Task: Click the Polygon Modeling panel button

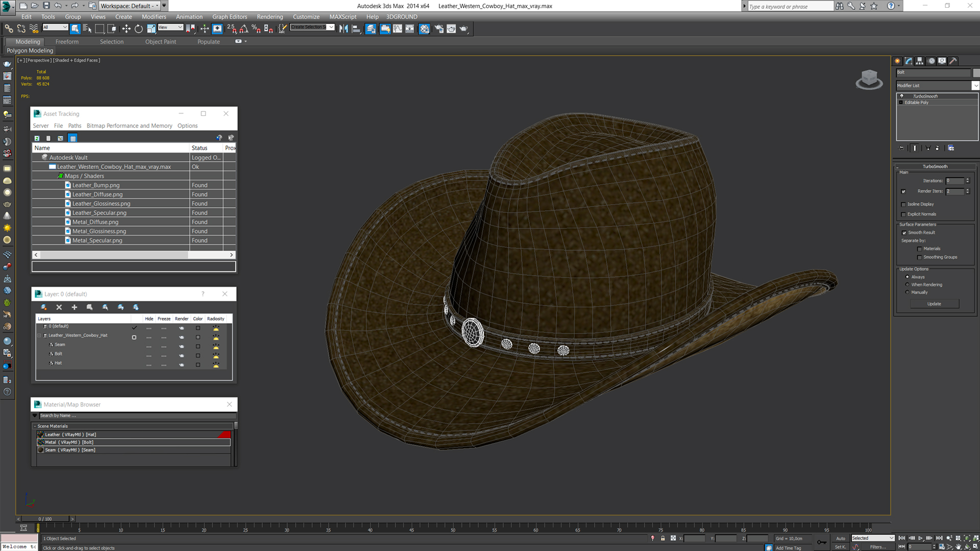Action: 30,51
